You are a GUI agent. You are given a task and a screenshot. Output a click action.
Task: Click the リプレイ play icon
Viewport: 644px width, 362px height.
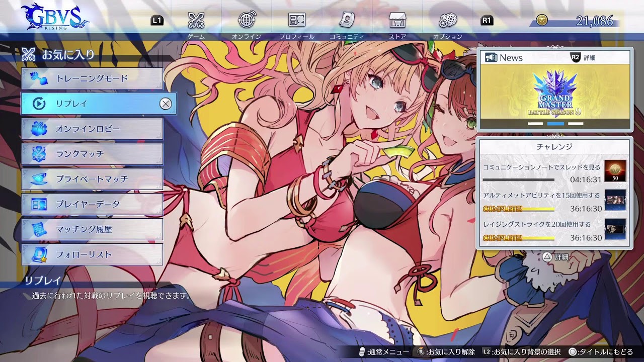[x=39, y=104]
